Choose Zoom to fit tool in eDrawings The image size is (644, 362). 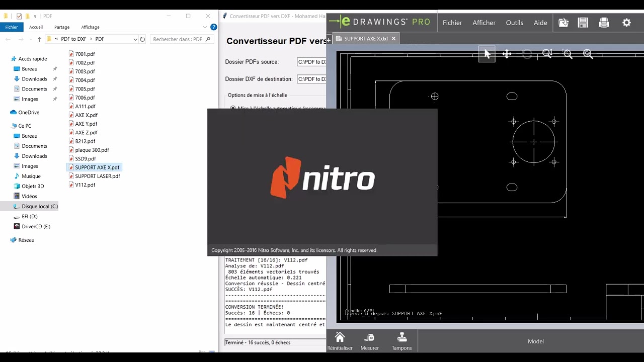click(588, 54)
